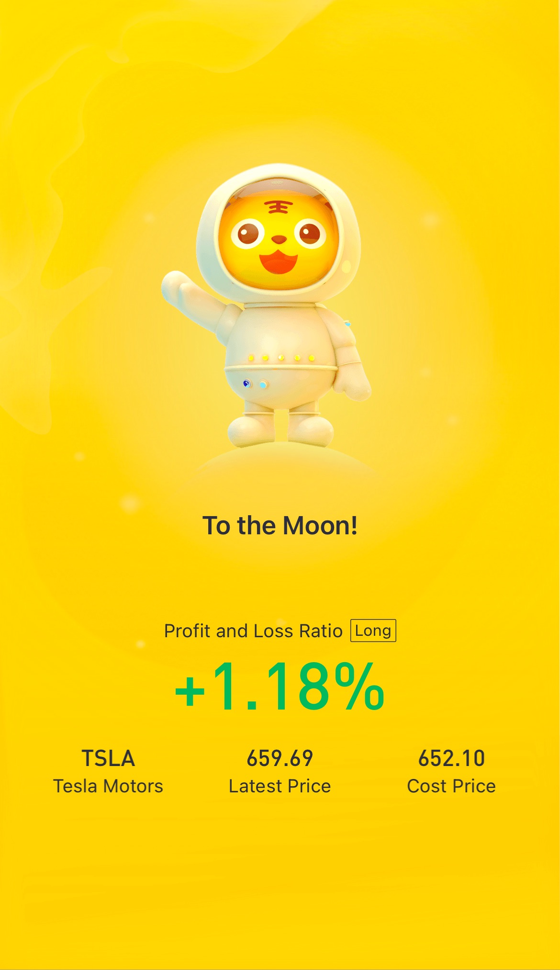Open the TSLA ticker symbol
This screenshot has height=970, width=560.
pos(109,758)
